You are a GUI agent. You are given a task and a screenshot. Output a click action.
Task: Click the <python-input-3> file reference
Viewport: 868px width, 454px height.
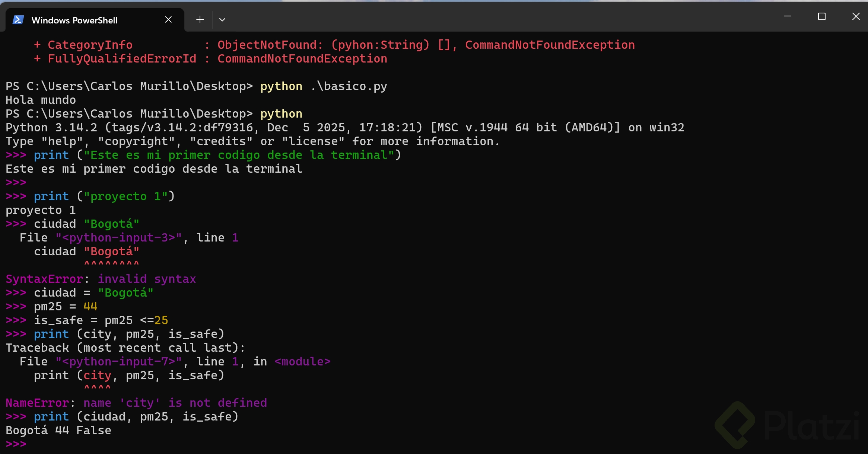[x=119, y=238]
